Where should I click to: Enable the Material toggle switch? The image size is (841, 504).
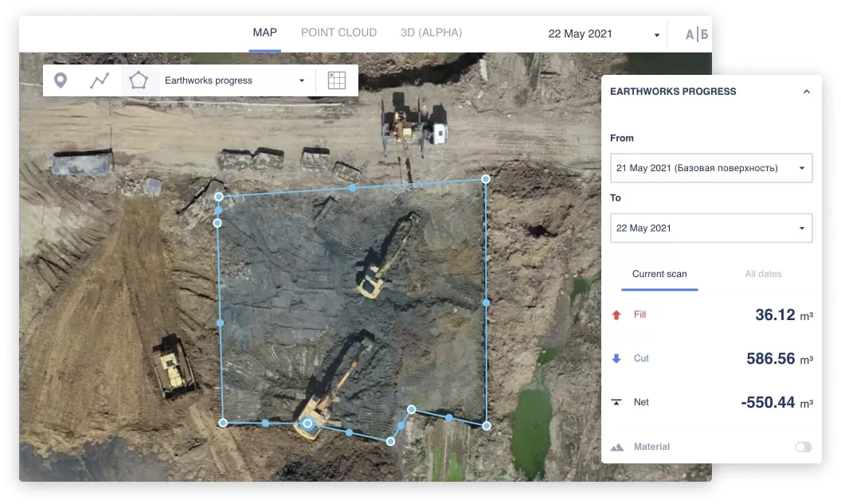coord(803,447)
